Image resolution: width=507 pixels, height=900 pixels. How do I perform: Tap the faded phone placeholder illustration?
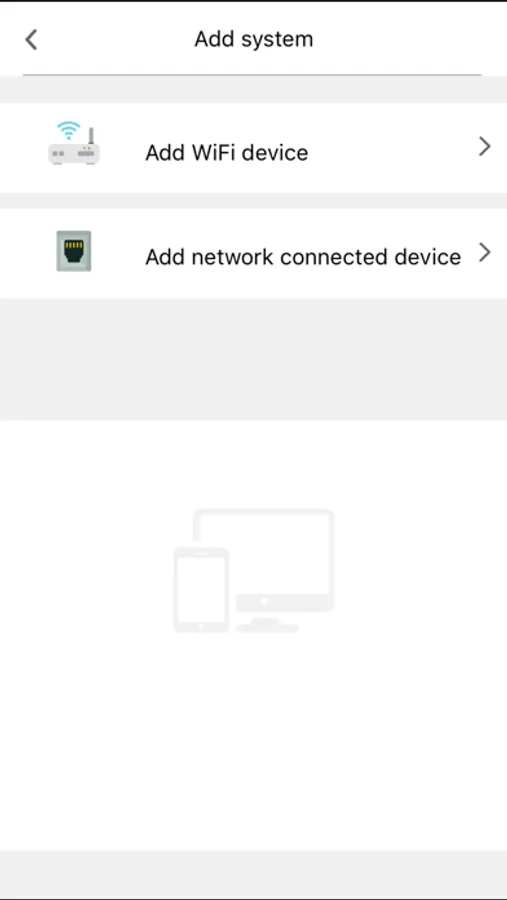(201, 590)
